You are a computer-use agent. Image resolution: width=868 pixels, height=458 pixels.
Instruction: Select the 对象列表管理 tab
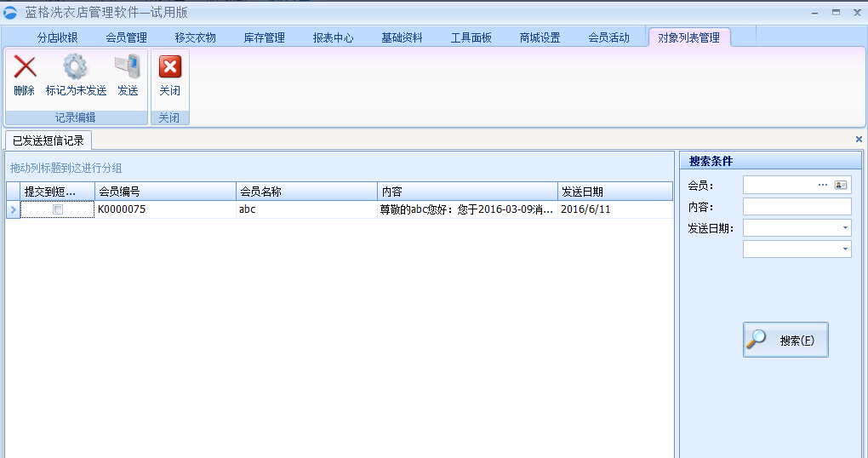pyautogui.click(x=689, y=37)
